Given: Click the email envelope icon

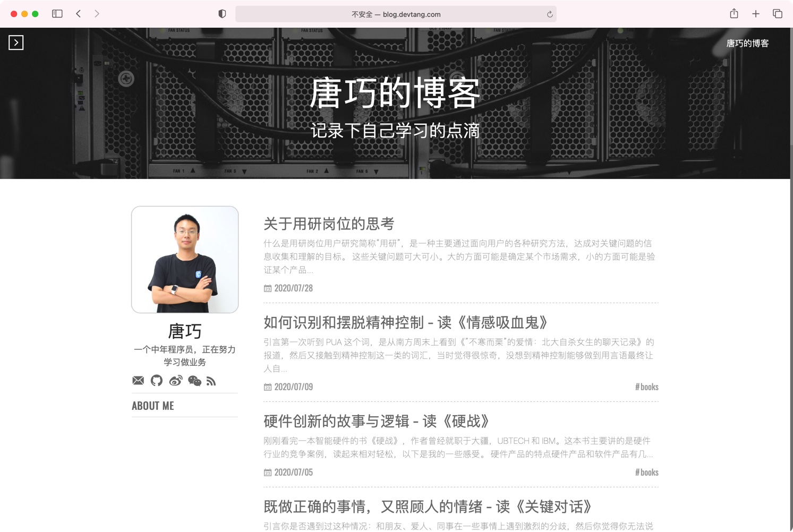Looking at the screenshot, I should (x=138, y=380).
